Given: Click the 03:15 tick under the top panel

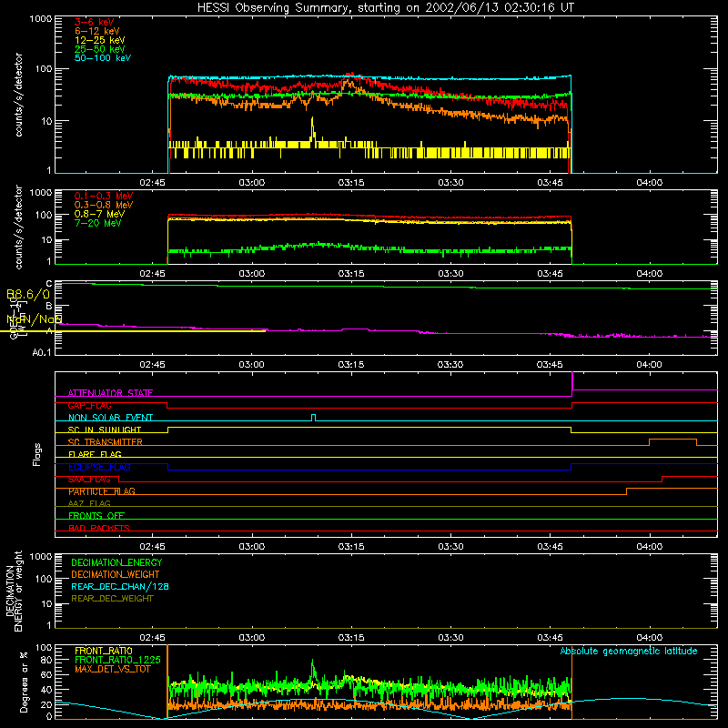Looking at the screenshot, I should (x=351, y=183).
